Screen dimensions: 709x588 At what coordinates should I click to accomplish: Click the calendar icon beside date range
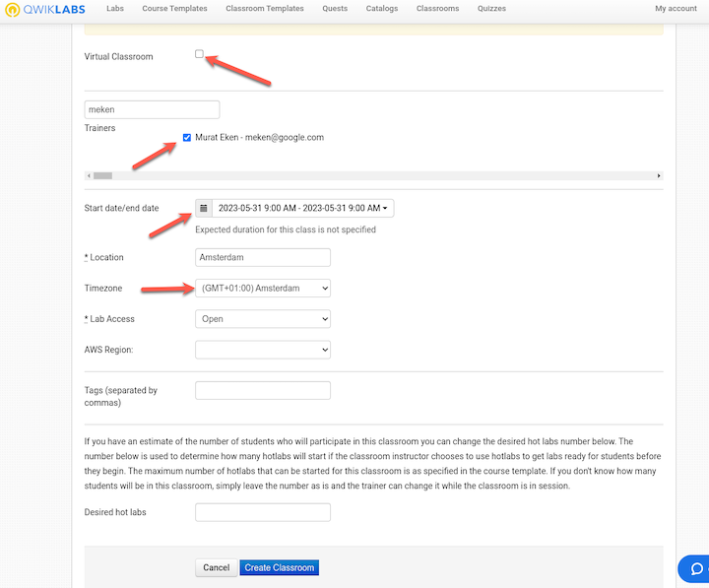point(203,208)
